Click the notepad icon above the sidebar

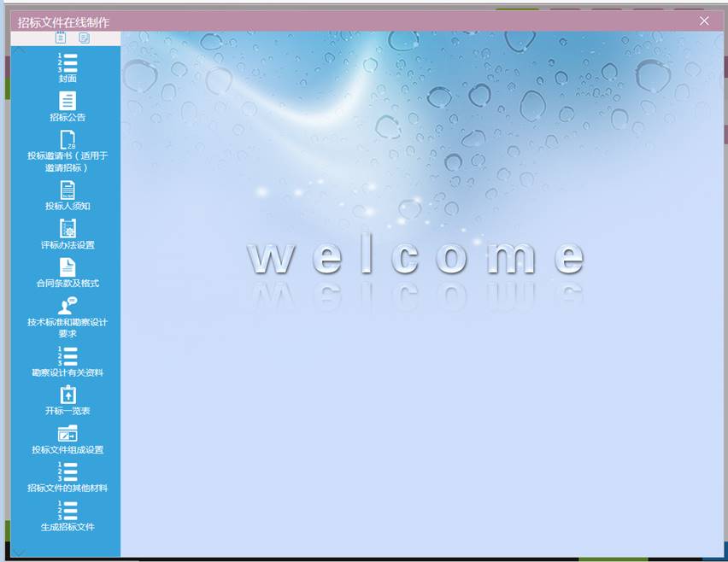click(x=61, y=38)
